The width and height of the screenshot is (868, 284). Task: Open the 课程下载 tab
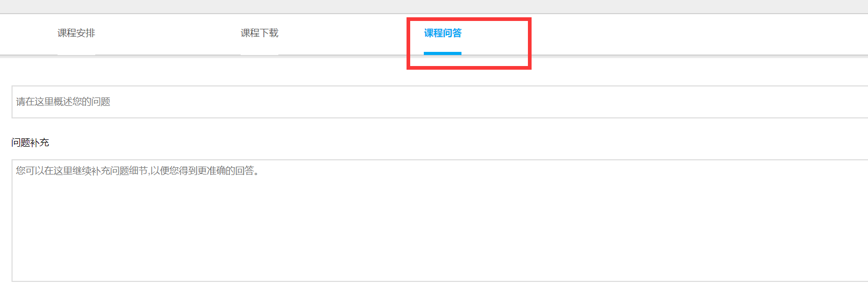click(260, 33)
